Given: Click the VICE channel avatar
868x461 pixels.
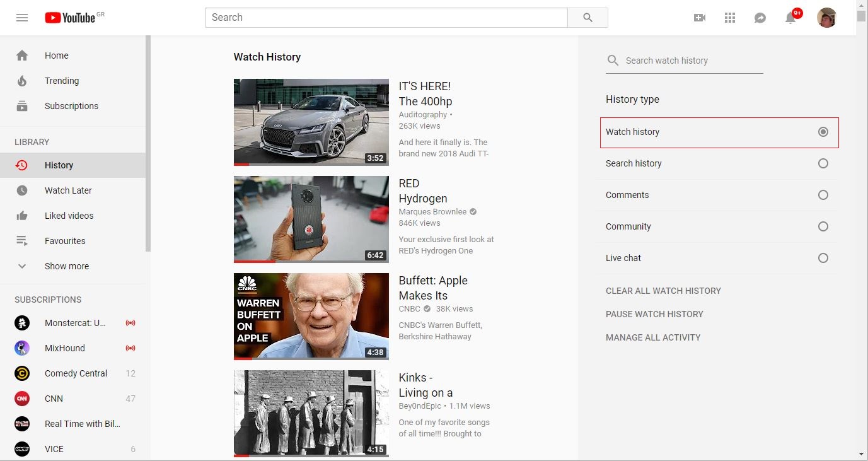Looking at the screenshot, I should tap(22, 449).
